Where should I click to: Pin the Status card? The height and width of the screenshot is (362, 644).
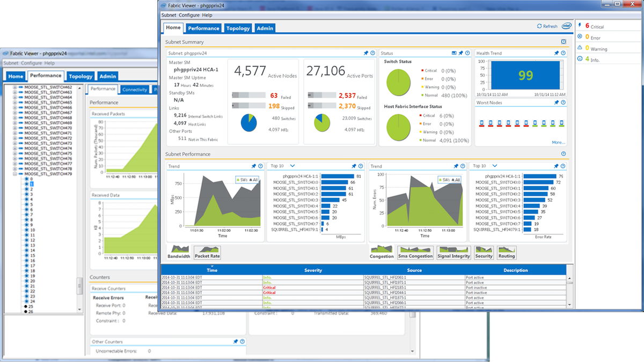coord(460,53)
